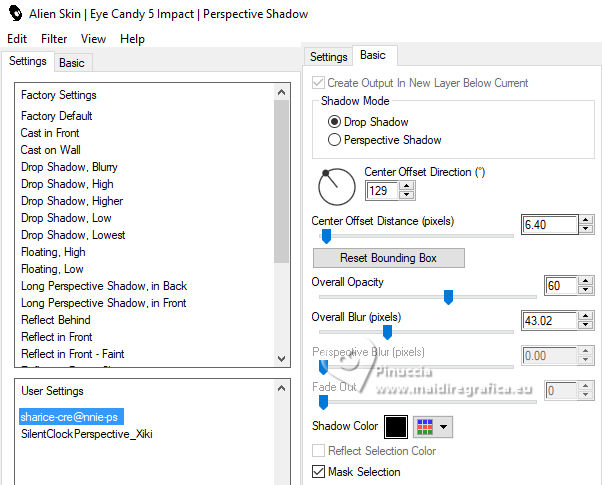Select left panel Settings tab
Image resolution: width=602 pixels, height=485 pixels.
[x=28, y=61]
